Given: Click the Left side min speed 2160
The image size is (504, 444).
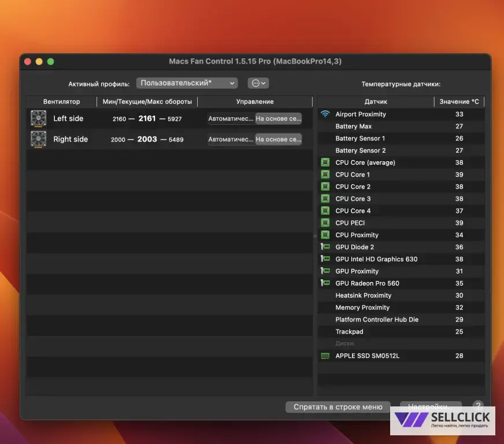Looking at the screenshot, I should [x=119, y=119].
